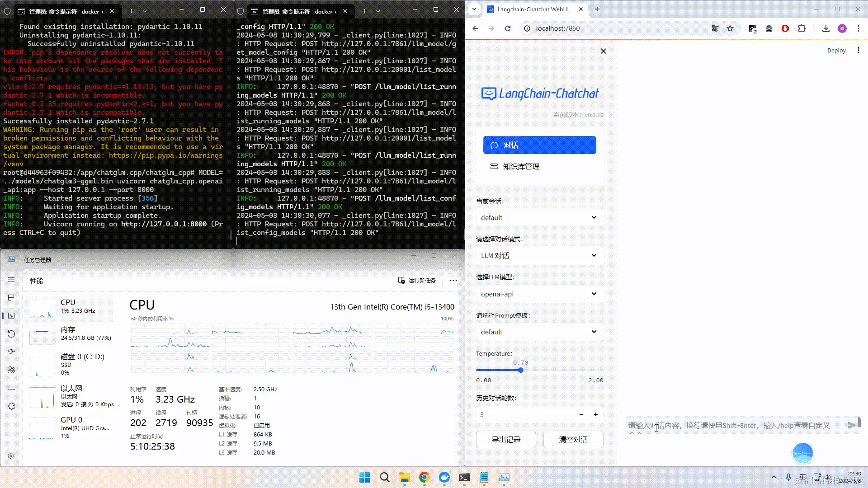Click Chrome reload page icon
This screenshot has width=868, height=488.
(508, 28)
